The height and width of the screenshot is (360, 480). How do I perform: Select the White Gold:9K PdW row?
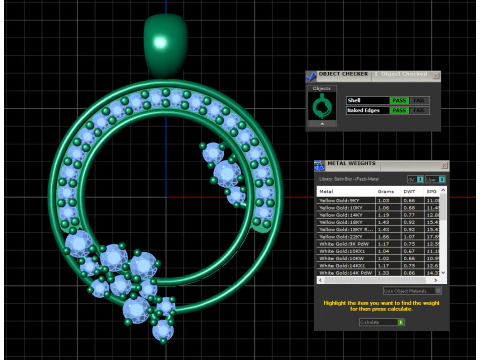click(378, 244)
